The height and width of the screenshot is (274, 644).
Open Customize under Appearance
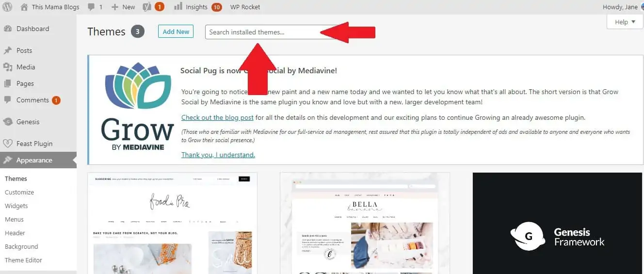tap(19, 192)
